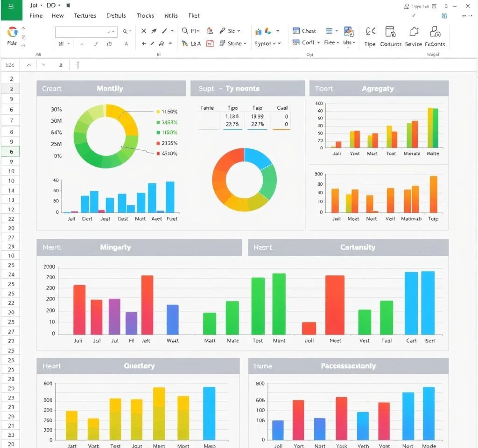Select the Chest calendar icon
Viewport: 478px width, 448px height.
[x=296, y=31]
